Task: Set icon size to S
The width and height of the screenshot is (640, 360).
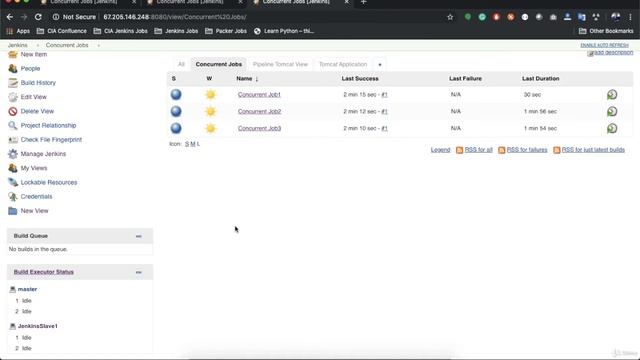Action: pyautogui.click(x=187, y=144)
